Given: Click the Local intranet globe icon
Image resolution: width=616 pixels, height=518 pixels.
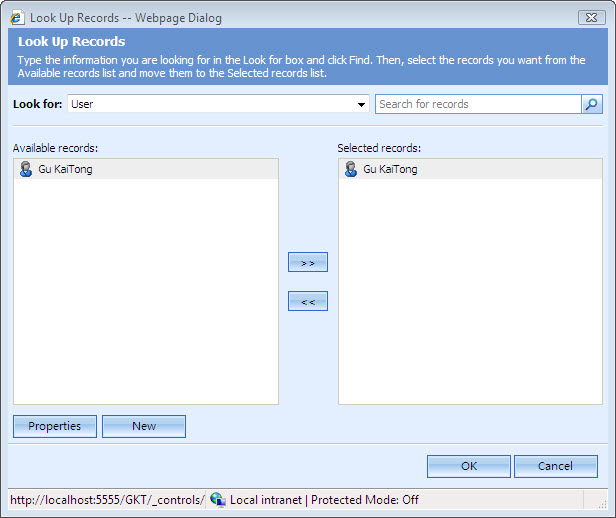Looking at the screenshot, I should tap(217, 500).
